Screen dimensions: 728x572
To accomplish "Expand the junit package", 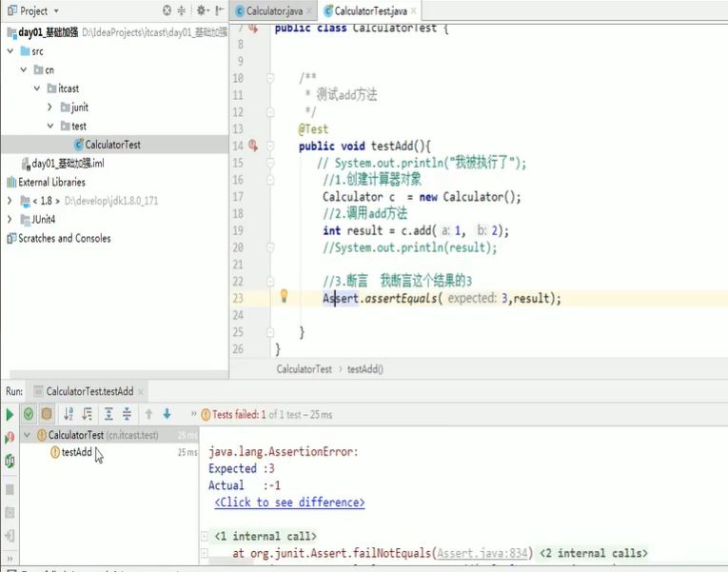I will (50, 108).
